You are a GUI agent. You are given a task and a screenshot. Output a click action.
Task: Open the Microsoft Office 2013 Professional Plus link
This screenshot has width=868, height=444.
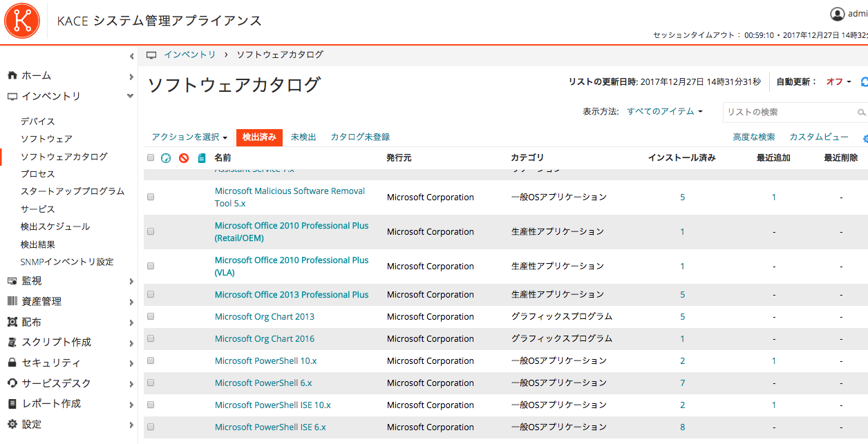pos(292,295)
